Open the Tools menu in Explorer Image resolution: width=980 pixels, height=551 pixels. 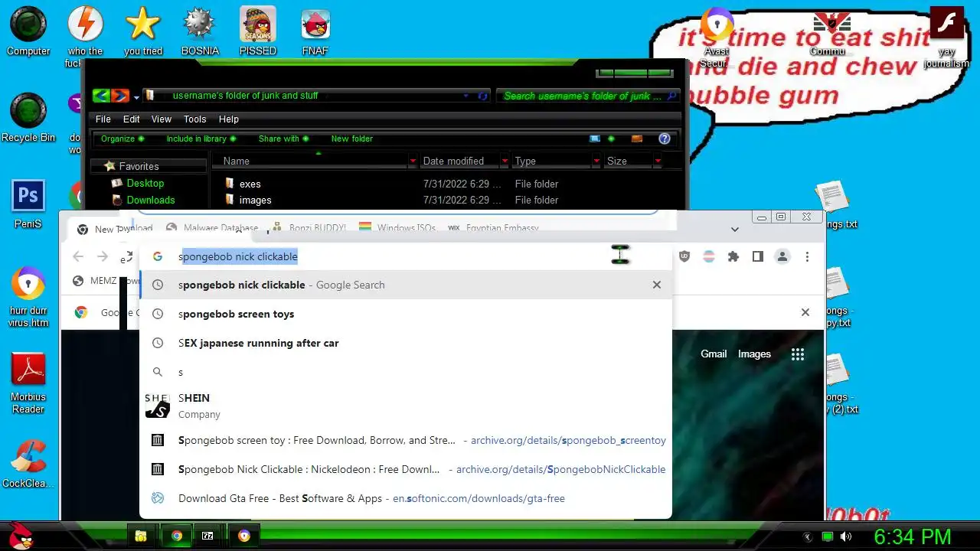pos(195,119)
